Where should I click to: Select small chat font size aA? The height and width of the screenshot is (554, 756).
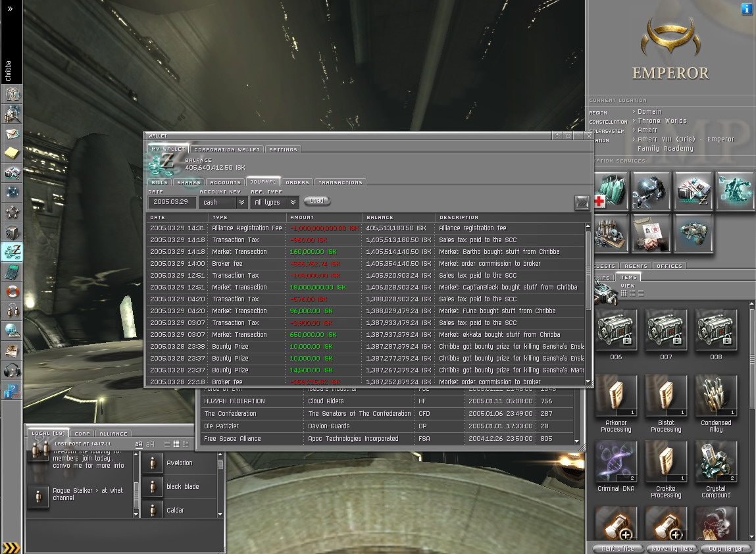139,444
